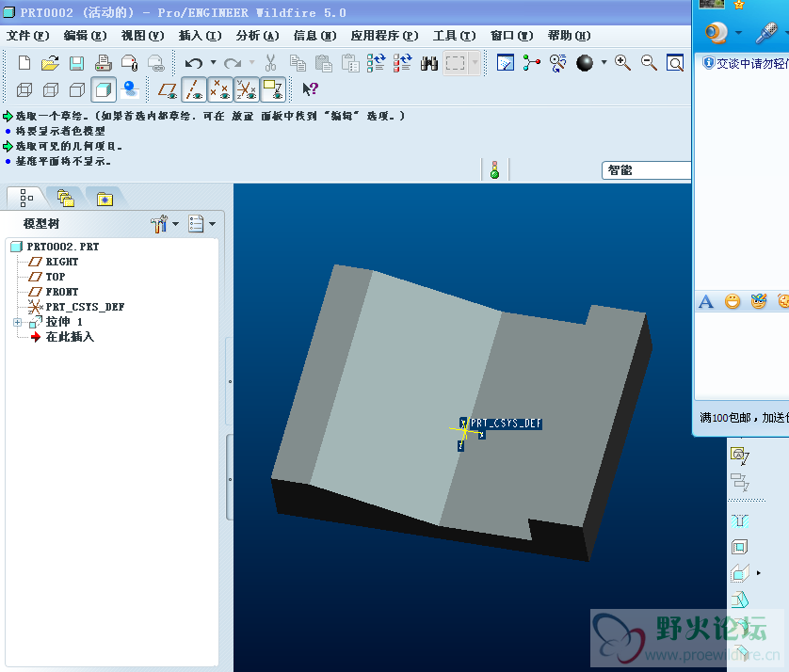
Task: Click the Paste clipboard icon
Action: (x=324, y=63)
